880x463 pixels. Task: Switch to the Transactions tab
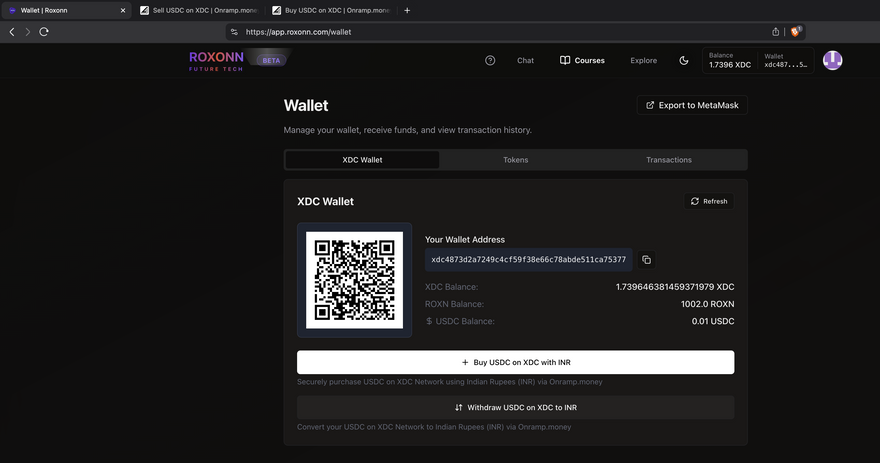(669, 160)
